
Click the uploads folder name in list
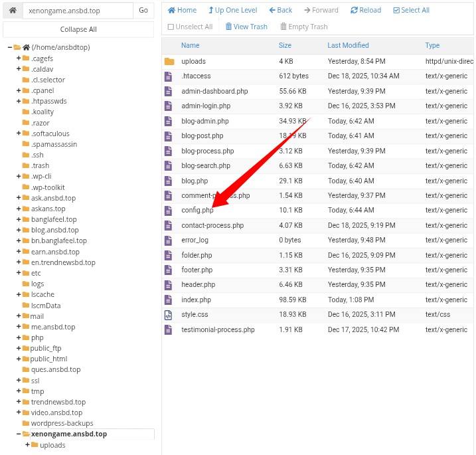[193, 61]
